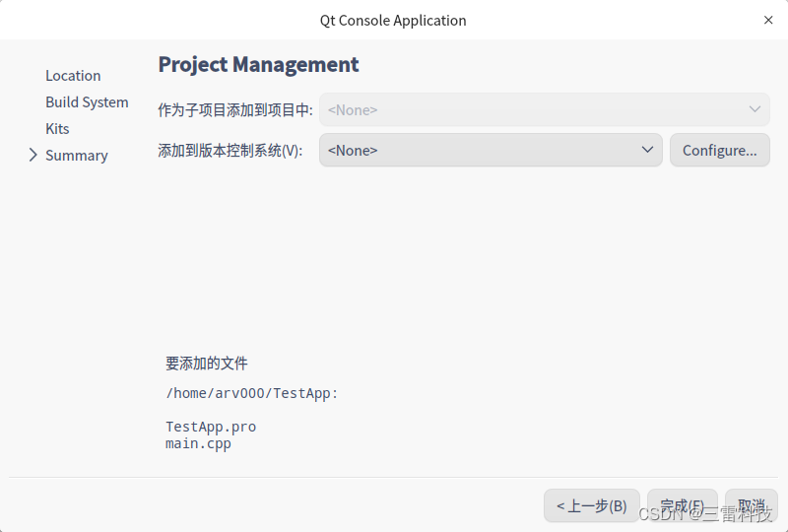
Task: Open the 添加到版本控制系统 dropdown
Action: click(491, 150)
